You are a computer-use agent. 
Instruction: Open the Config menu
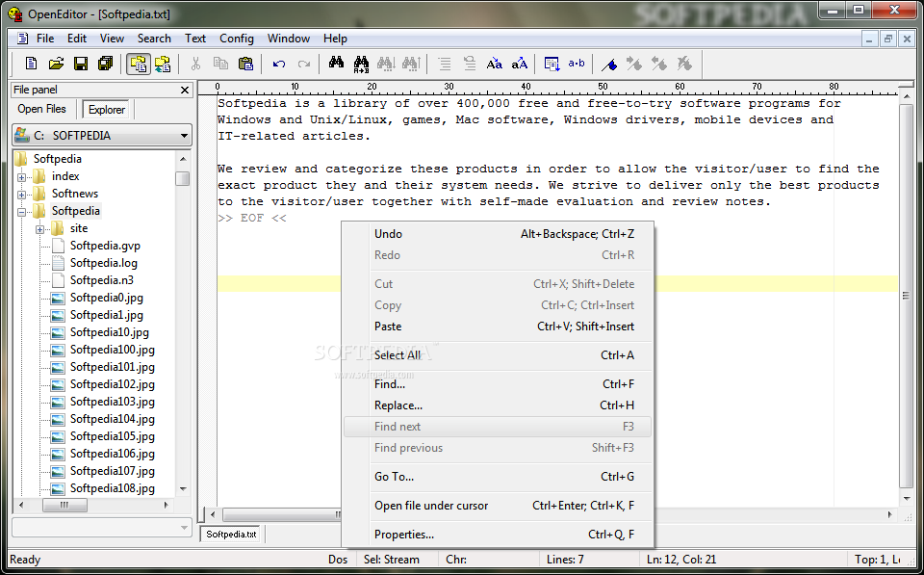(x=237, y=39)
